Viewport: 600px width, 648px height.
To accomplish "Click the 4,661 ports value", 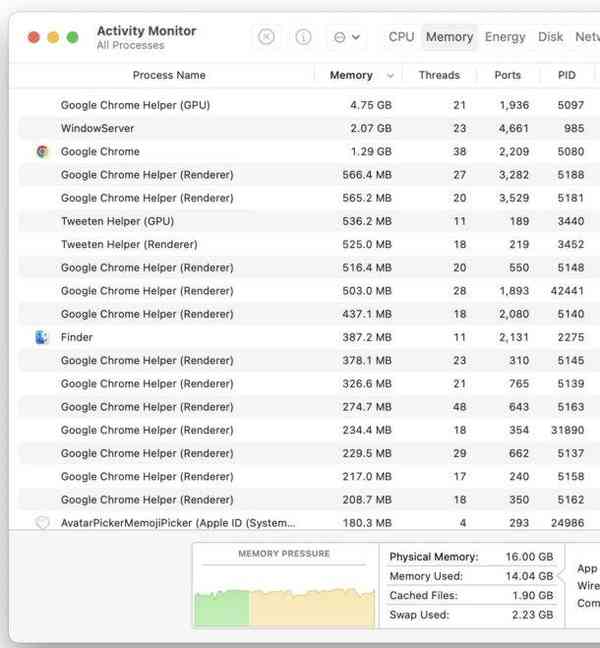I will 514,128.
